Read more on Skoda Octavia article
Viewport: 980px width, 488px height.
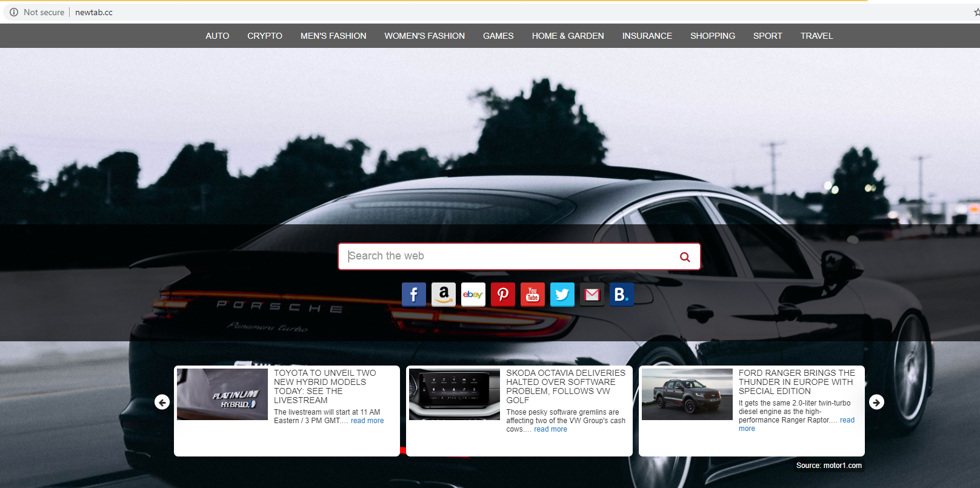point(550,429)
